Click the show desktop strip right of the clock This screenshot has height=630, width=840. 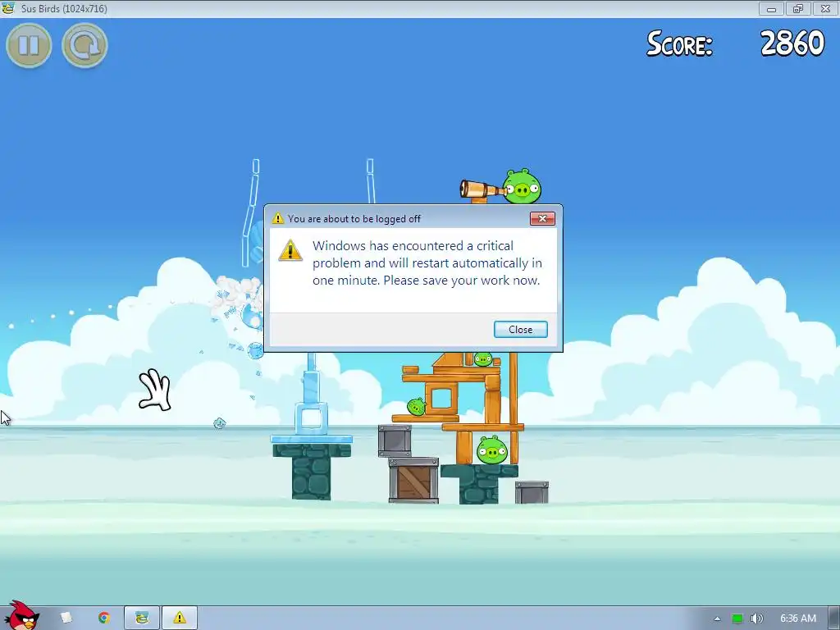[x=833, y=619]
